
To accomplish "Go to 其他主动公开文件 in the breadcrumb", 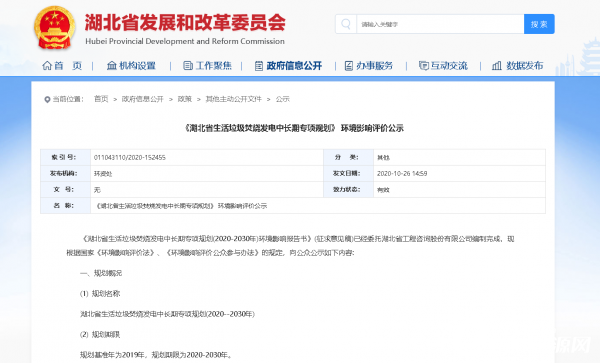I will point(233,99).
